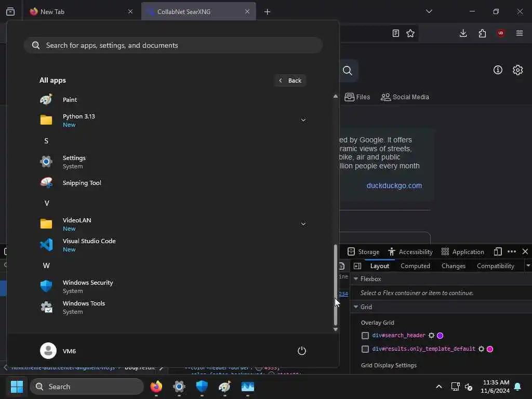Open Settings gear on the taskbar
The image size is (532, 399).
(x=179, y=387)
